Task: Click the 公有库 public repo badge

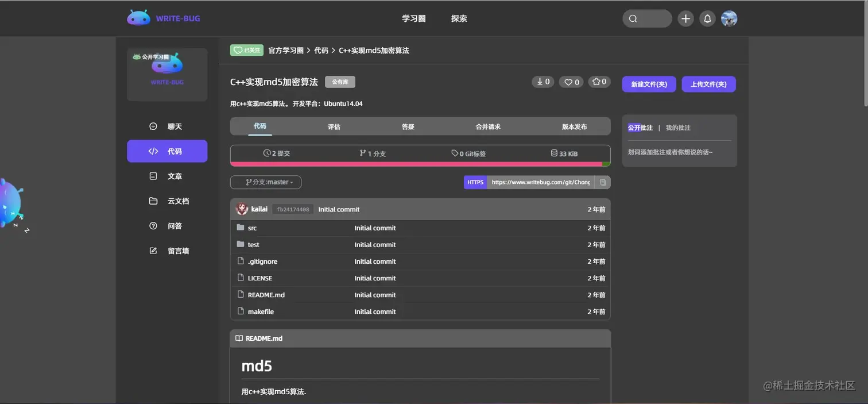Action: click(340, 82)
